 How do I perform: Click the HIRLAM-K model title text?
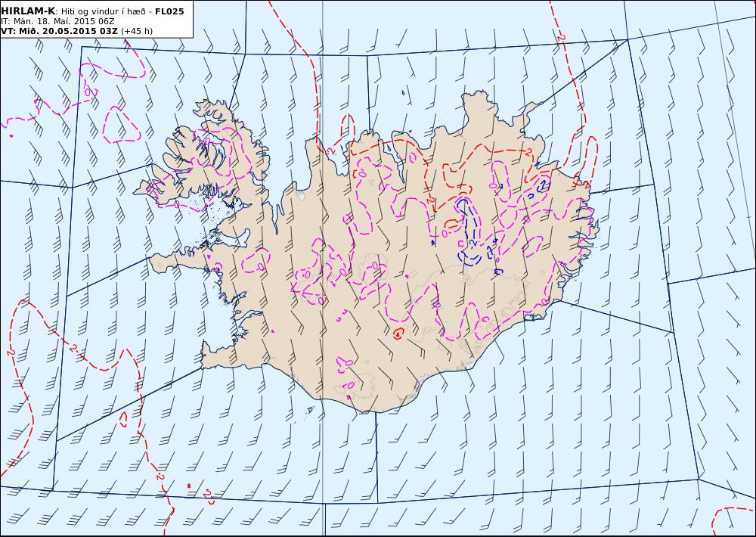(29, 11)
